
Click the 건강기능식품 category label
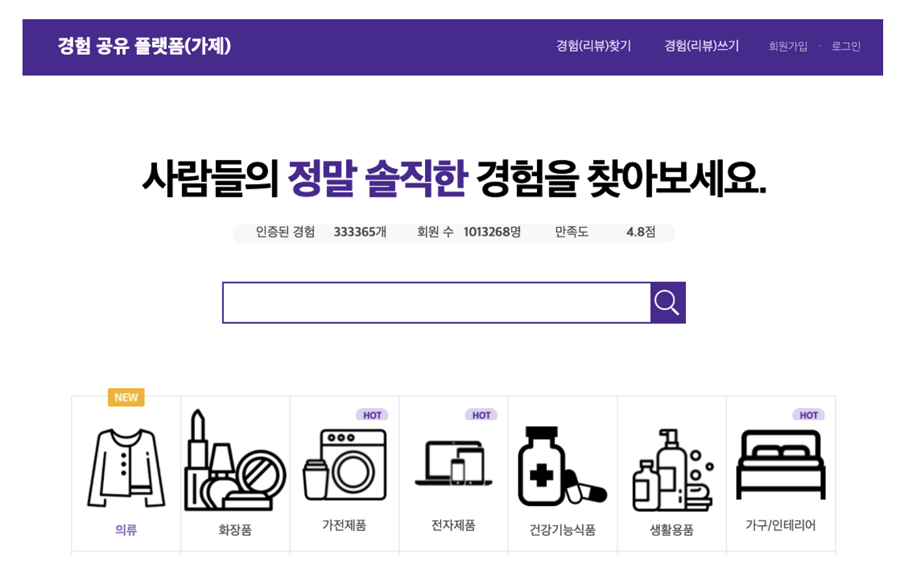point(563,530)
